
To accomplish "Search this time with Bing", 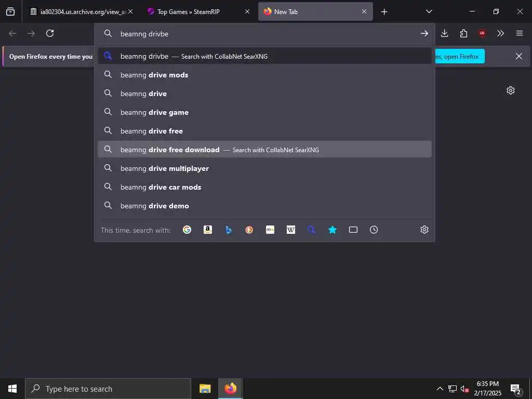I will click(x=229, y=230).
